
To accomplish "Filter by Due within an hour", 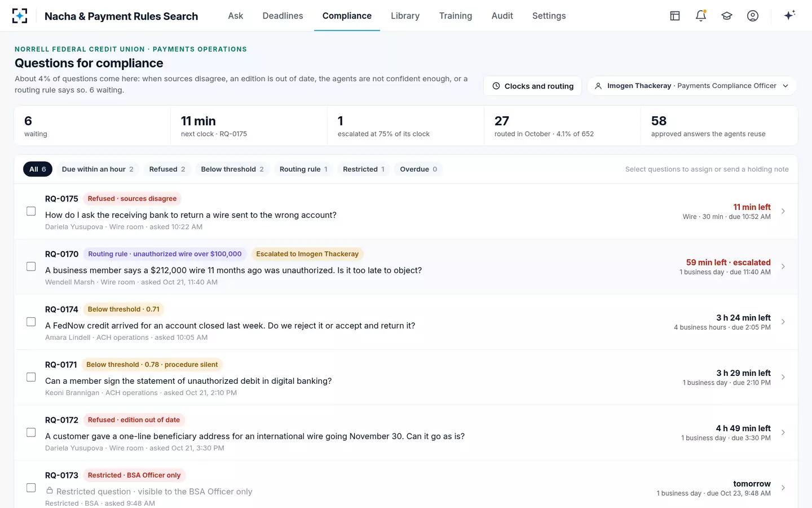I will 98,169.
